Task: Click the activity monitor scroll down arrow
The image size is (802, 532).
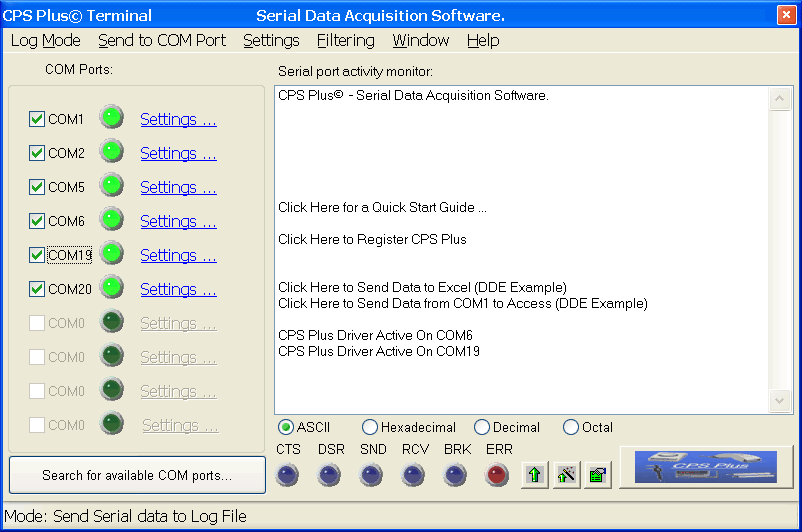Action: click(779, 401)
